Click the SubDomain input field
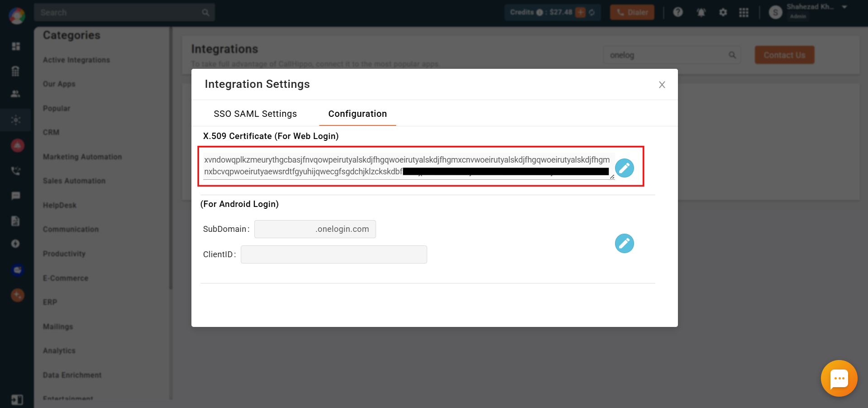This screenshot has height=408, width=868. pyautogui.click(x=315, y=229)
